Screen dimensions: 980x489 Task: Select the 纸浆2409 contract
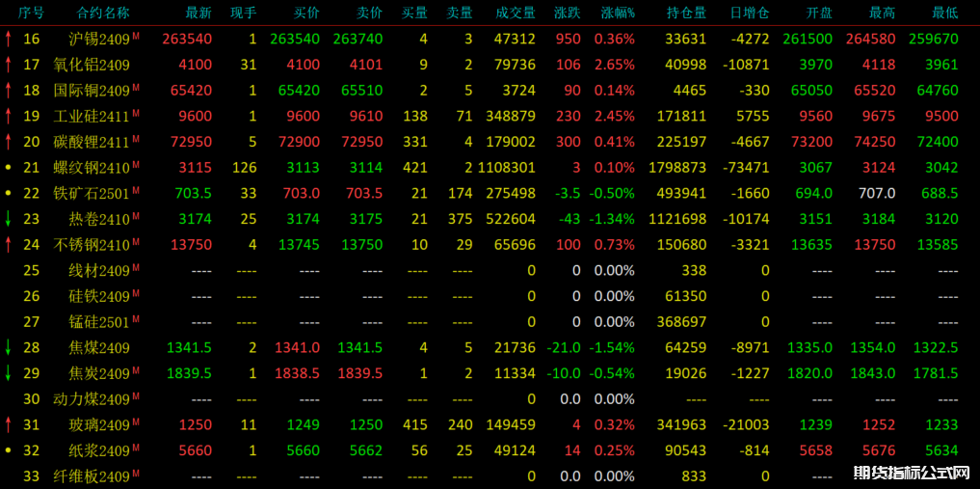tap(99, 450)
